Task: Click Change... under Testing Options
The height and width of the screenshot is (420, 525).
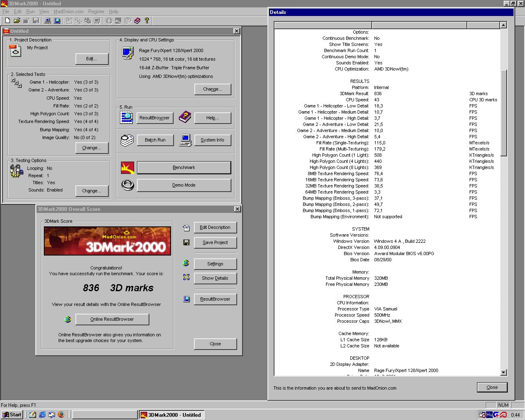Action: click(92, 191)
